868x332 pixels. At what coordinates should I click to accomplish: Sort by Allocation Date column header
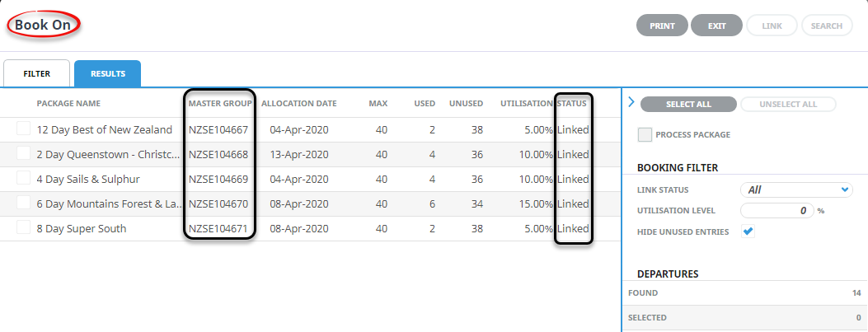298,104
